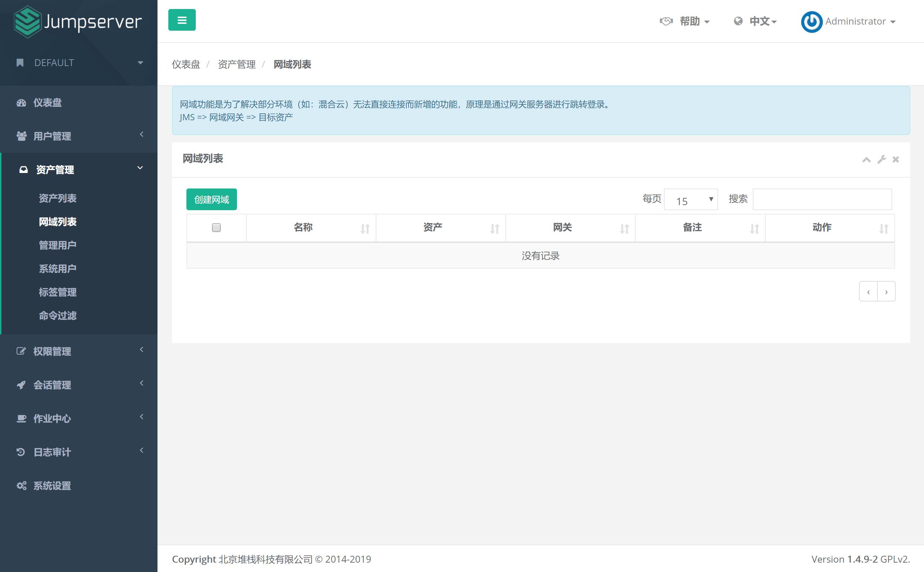This screenshot has height=572, width=924.
Task: Click the history icon for 日志审计
Action: tap(21, 452)
